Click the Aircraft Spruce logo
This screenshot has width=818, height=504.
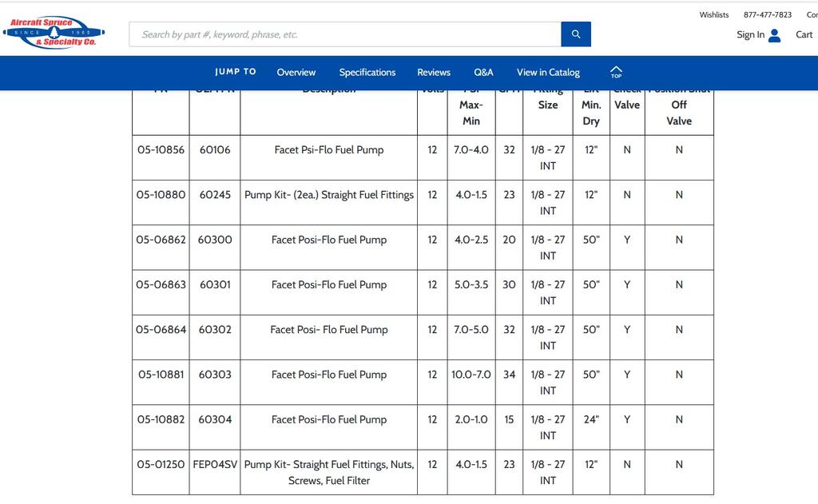pos(53,33)
